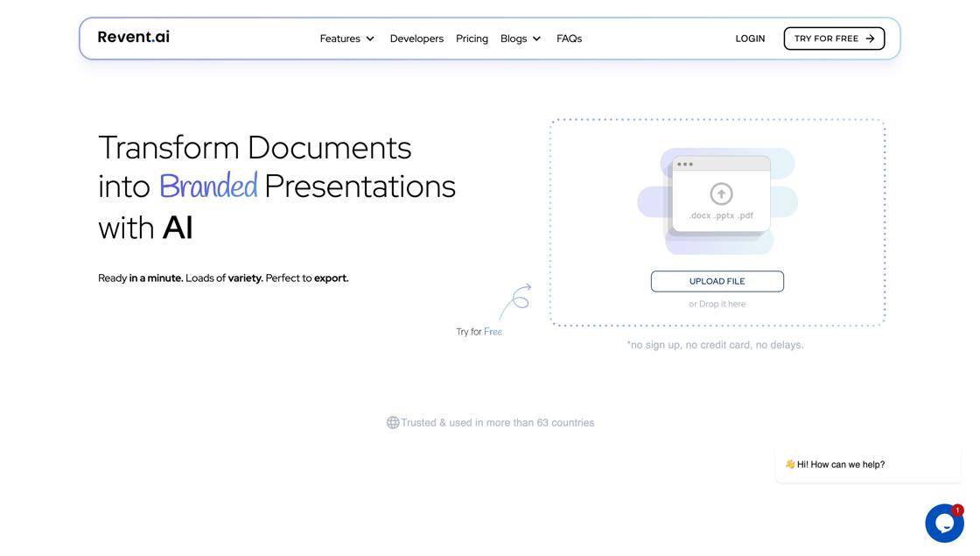Click the globe icon beside Trusted text
The height and width of the screenshot is (556, 980).
[393, 423]
